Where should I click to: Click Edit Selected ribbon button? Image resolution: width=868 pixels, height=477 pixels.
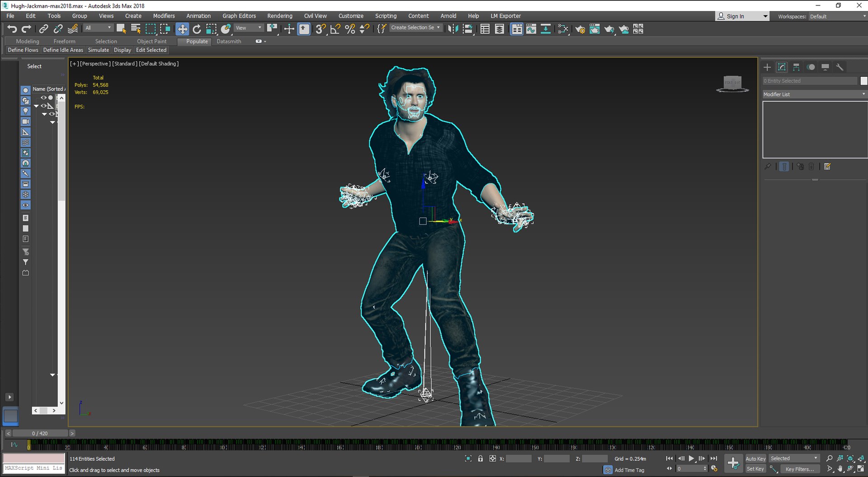click(x=151, y=50)
